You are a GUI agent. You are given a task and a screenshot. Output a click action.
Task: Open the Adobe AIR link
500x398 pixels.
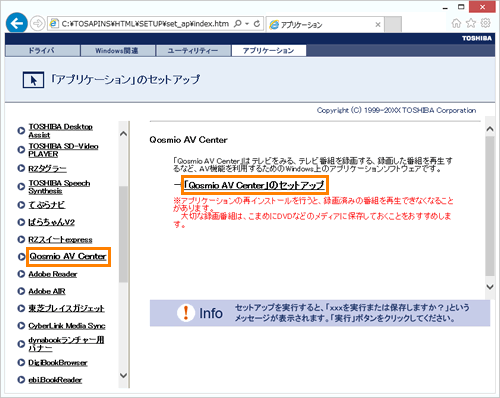pyautogui.click(x=47, y=291)
